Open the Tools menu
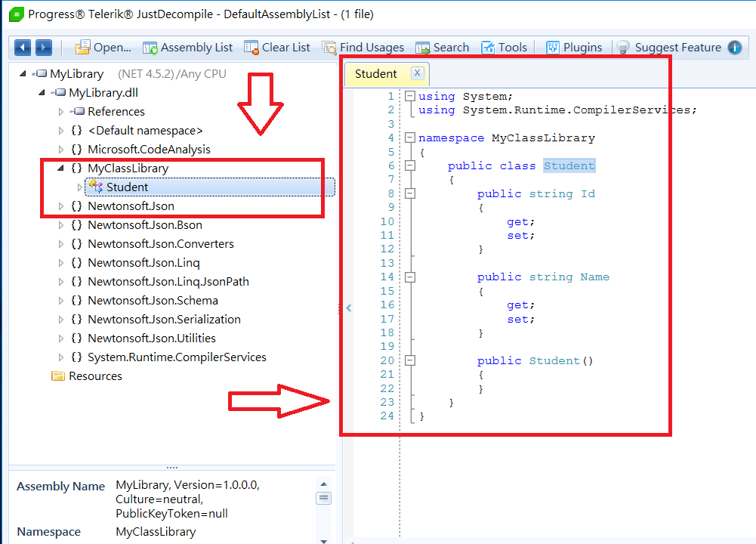This screenshot has height=544, width=756. coord(505,48)
